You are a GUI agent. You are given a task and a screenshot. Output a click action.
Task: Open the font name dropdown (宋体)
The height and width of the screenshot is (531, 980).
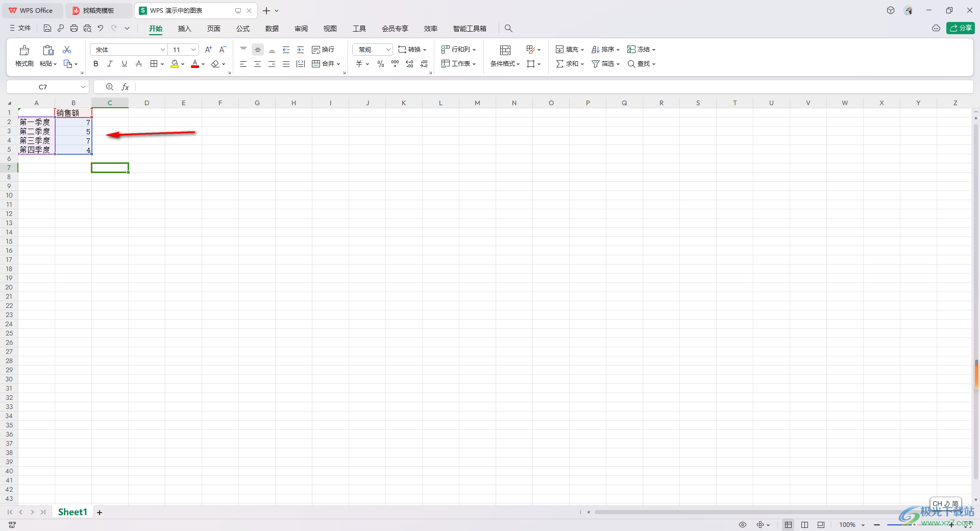(x=163, y=50)
